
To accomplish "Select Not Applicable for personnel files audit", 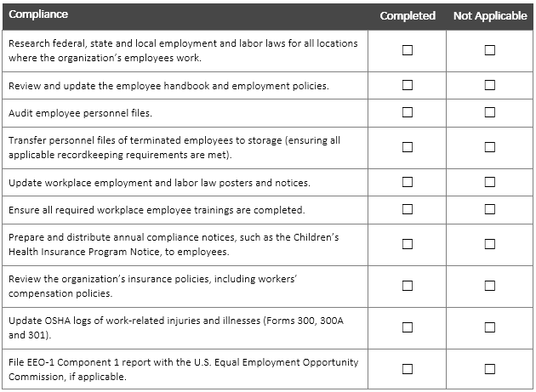I will click(x=490, y=112).
